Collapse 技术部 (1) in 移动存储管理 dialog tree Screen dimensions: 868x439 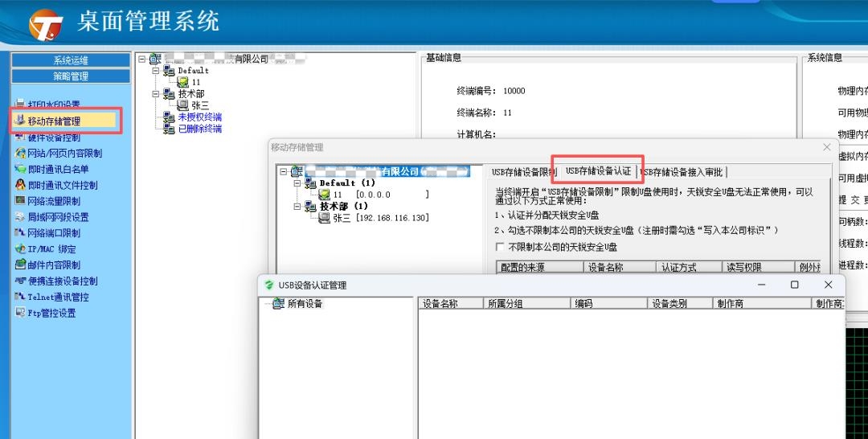[298, 207]
